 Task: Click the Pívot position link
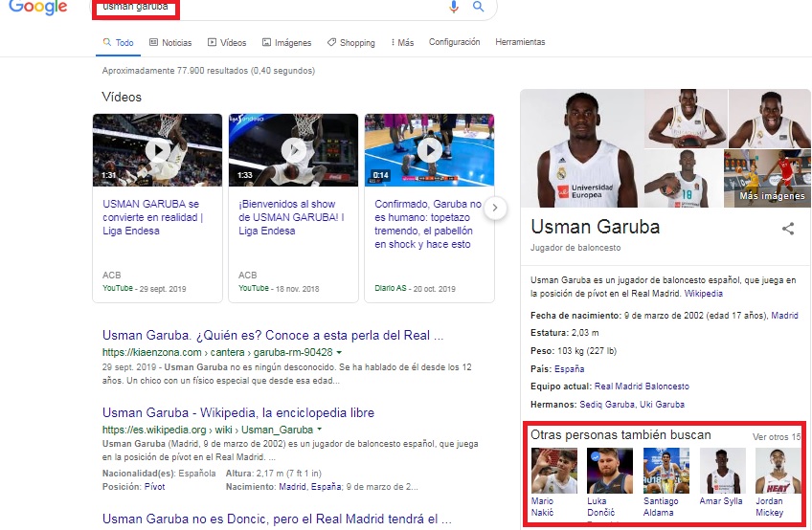click(154, 487)
